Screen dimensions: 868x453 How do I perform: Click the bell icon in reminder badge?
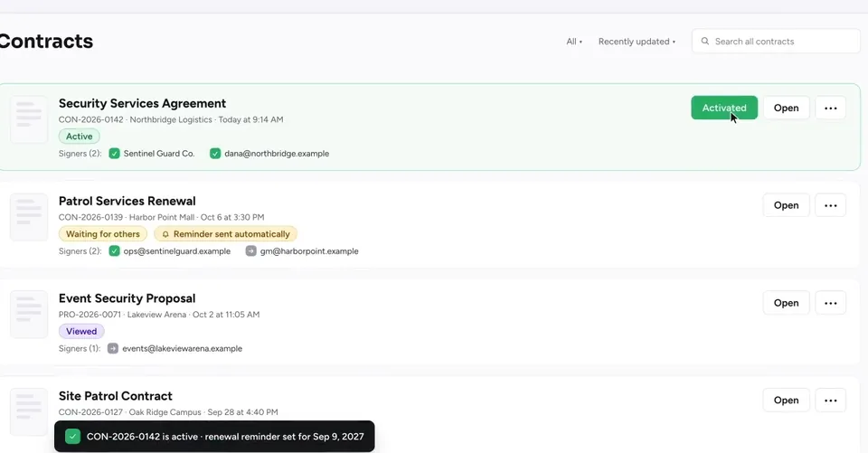pyautogui.click(x=165, y=234)
